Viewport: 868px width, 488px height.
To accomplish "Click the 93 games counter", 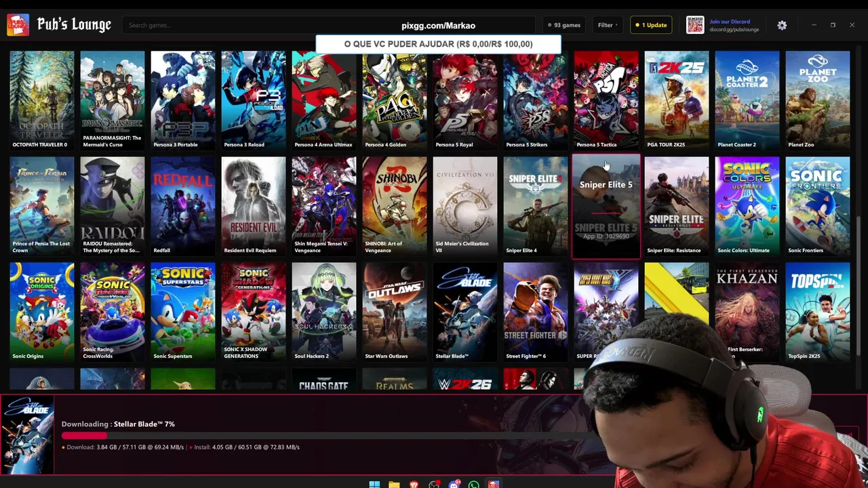I will click(x=564, y=25).
